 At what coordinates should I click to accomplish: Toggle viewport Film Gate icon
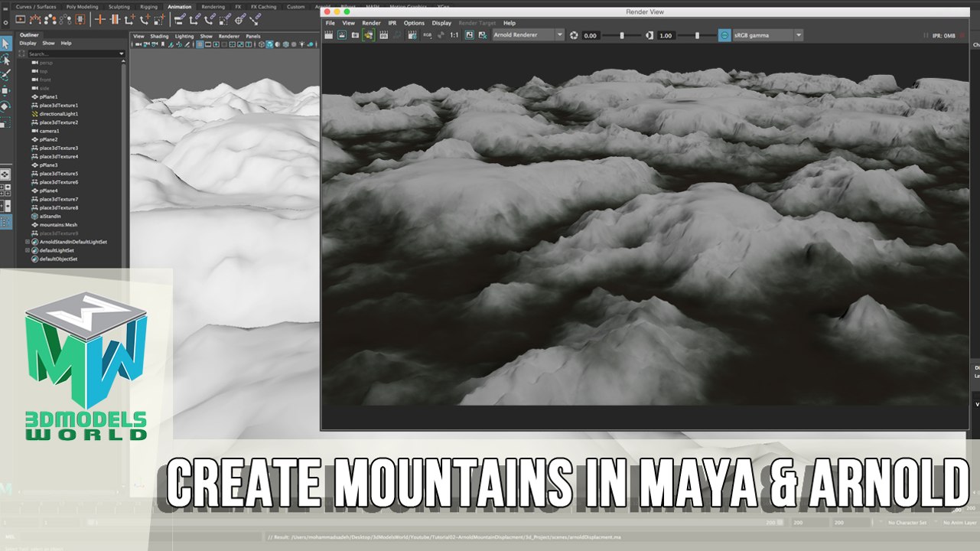(208, 44)
